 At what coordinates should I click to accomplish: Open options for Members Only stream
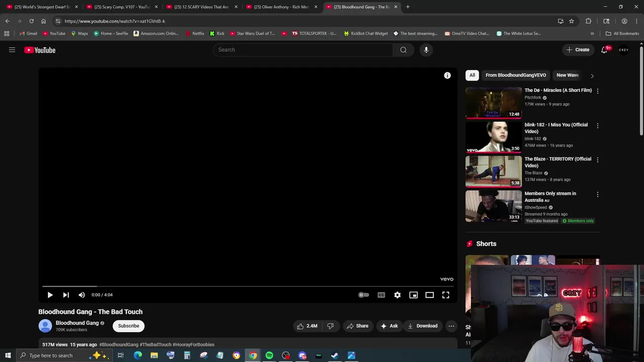(x=598, y=194)
